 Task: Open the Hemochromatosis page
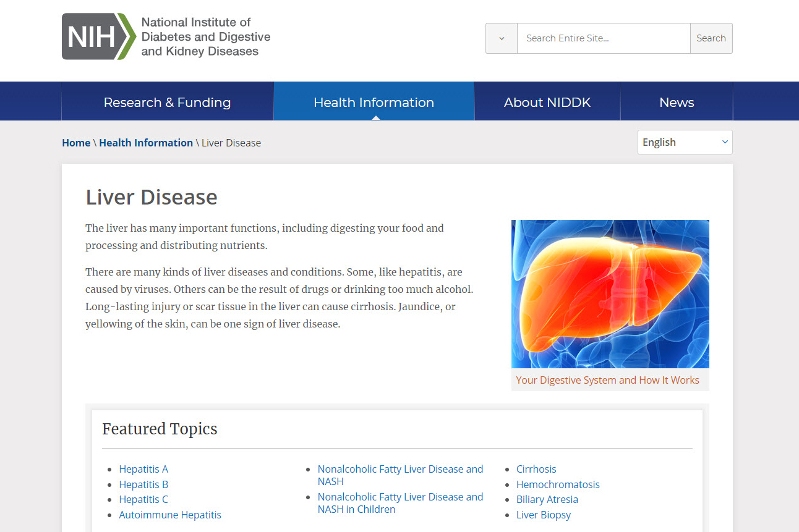tap(558, 484)
